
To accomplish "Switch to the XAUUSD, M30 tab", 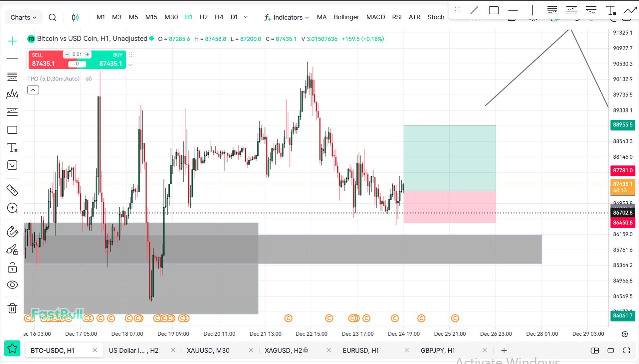I will coord(208,350).
